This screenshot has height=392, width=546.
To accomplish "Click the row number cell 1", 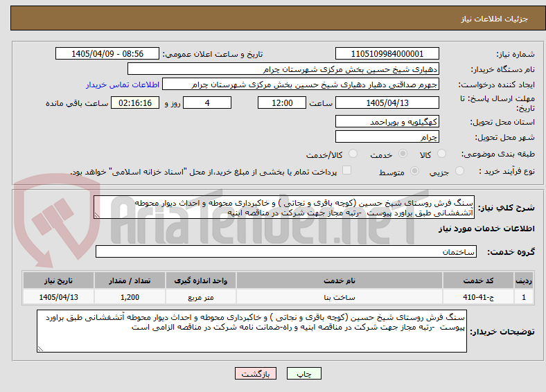I will click(x=524, y=297).
